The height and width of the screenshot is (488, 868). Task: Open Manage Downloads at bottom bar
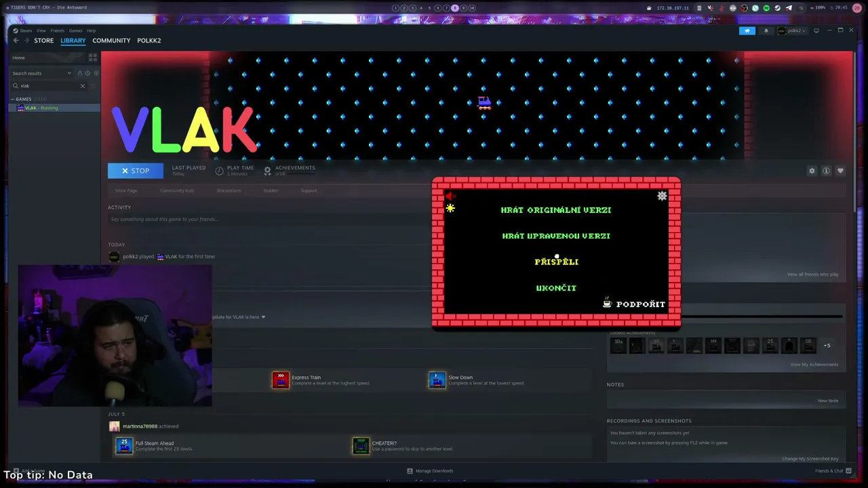point(430,471)
